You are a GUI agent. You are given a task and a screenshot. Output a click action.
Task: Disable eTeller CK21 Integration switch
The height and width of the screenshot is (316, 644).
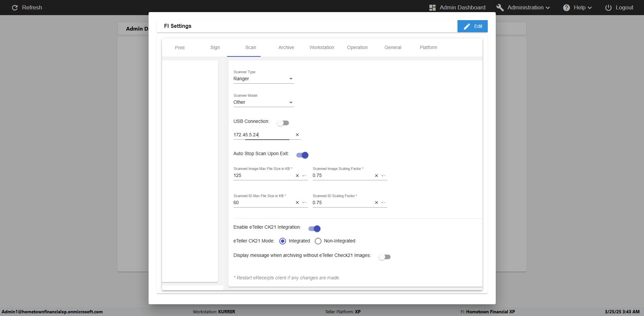[314, 229]
